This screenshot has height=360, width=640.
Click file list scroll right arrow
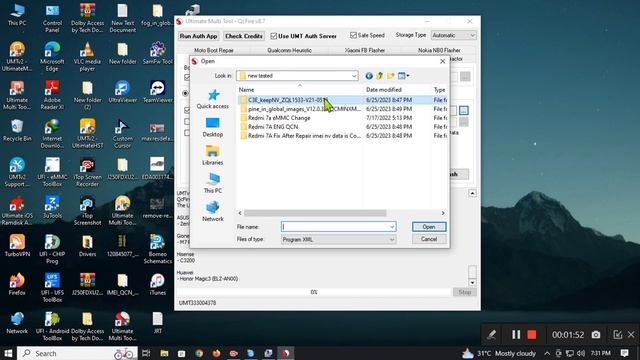pos(443,213)
